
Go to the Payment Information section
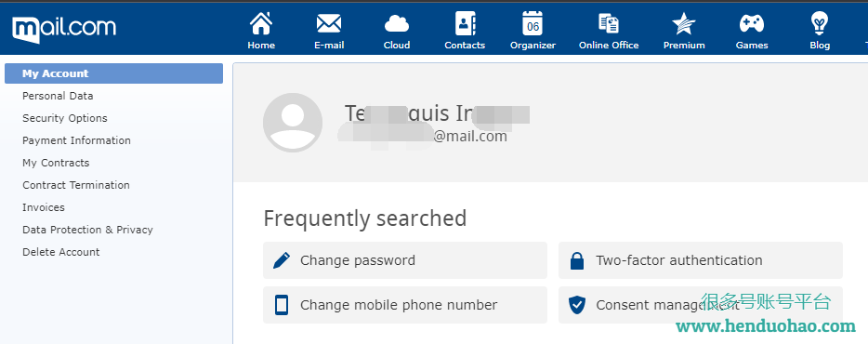(x=76, y=140)
